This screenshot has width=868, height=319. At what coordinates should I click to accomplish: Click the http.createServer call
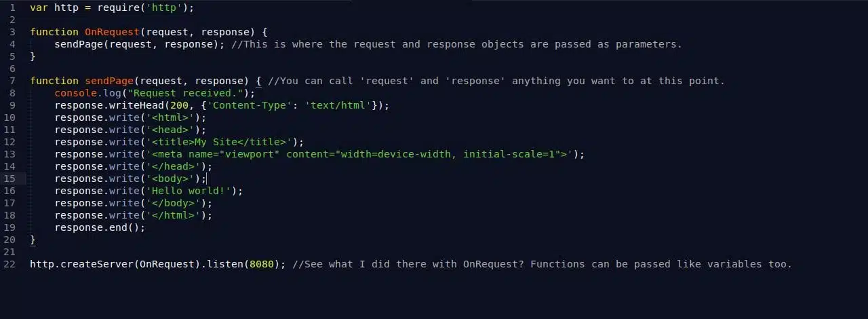(x=81, y=264)
